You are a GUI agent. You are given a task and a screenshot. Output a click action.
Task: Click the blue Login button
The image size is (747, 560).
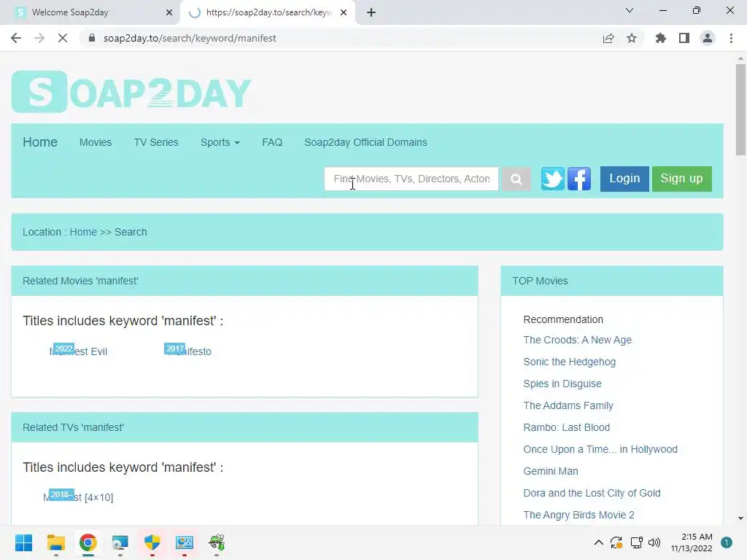(x=624, y=179)
